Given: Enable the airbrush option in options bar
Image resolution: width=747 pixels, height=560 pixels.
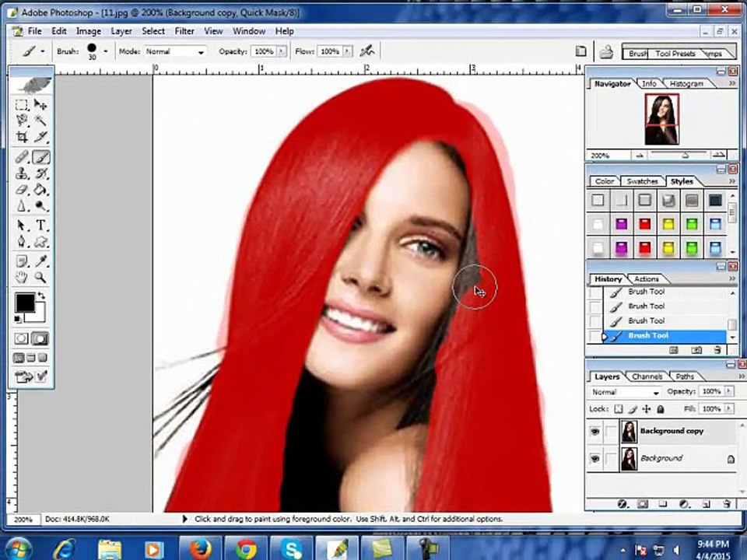Looking at the screenshot, I should (x=366, y=51).
